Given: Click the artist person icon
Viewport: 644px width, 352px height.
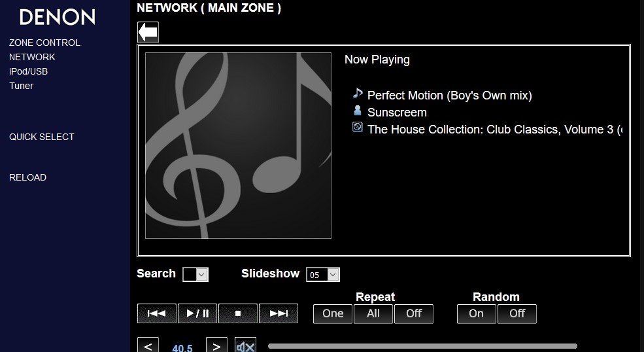Looking at the screenshot, I should click(x=358, y=110).
